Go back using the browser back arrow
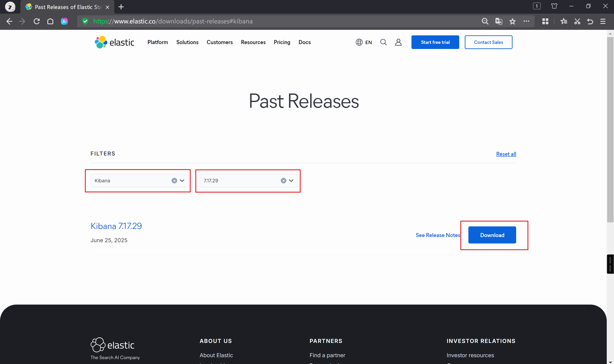Screen dimensions: 614x364 point(9,21)
